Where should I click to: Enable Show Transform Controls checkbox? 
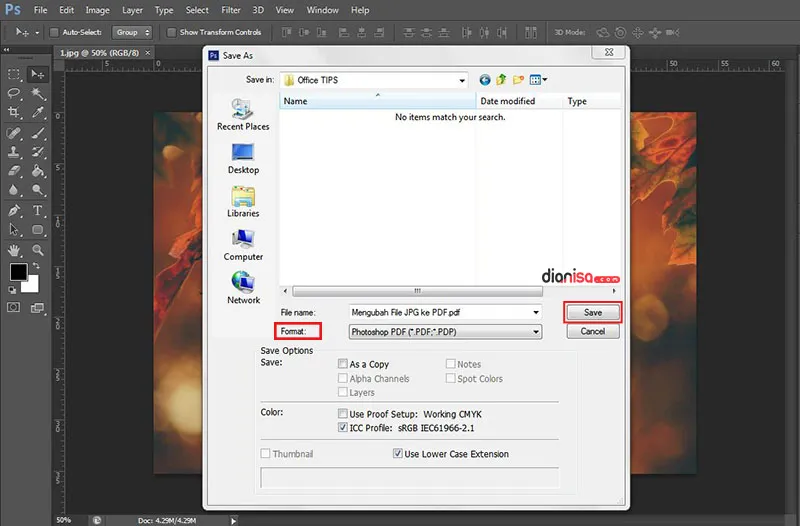[x=171, y=32]
